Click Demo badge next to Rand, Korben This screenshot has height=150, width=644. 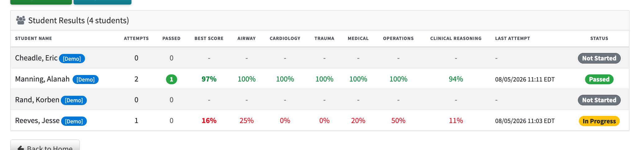tap(74, 100)
